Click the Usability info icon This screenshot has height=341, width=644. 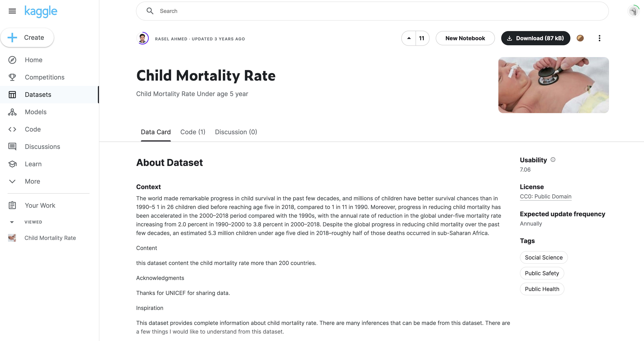[553, 160]
